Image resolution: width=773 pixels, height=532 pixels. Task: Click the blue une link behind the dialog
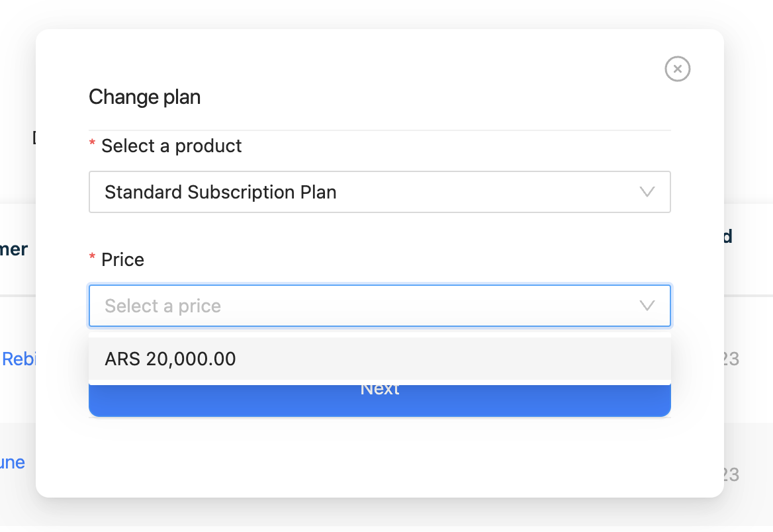click(12, 463)
